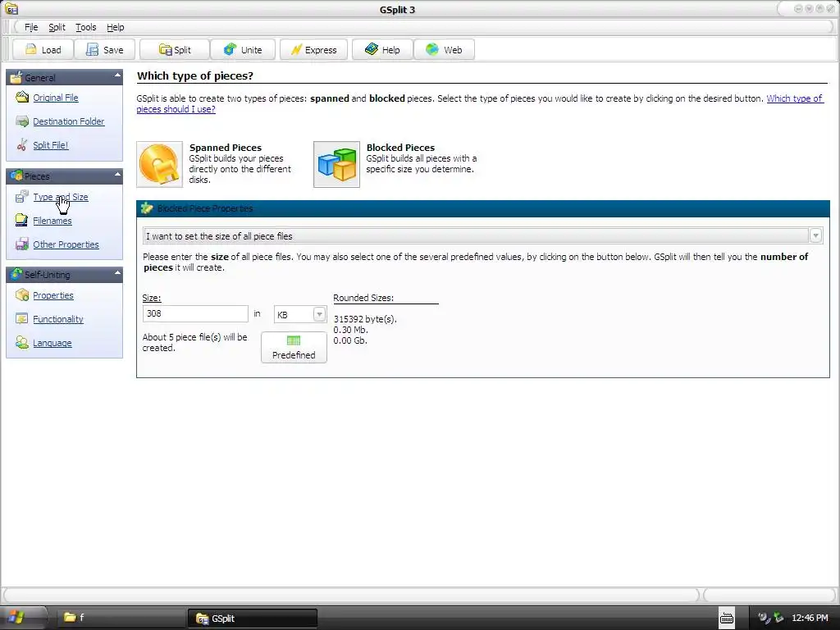Open the Filenames link
This screenshot has width=840, height=630.
52,221
